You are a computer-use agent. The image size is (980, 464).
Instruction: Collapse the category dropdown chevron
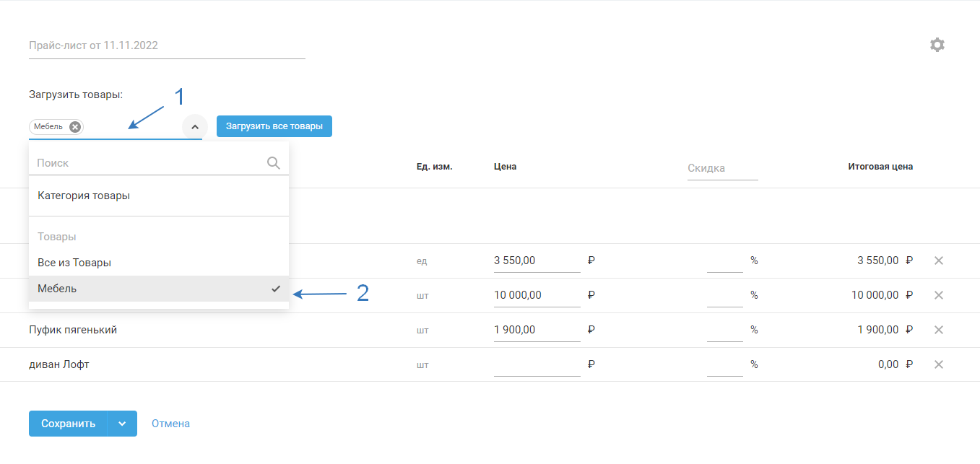click(194, 127)
